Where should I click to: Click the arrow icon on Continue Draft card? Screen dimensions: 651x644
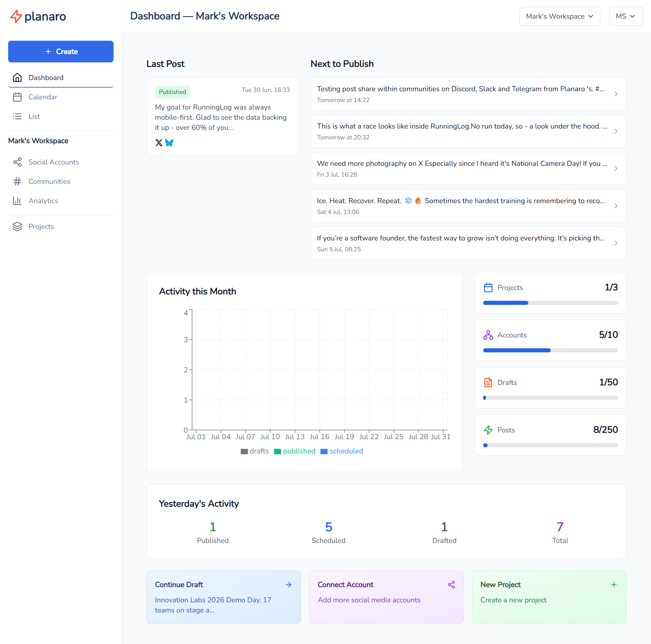pyautogui.click(x=289, y=585)
